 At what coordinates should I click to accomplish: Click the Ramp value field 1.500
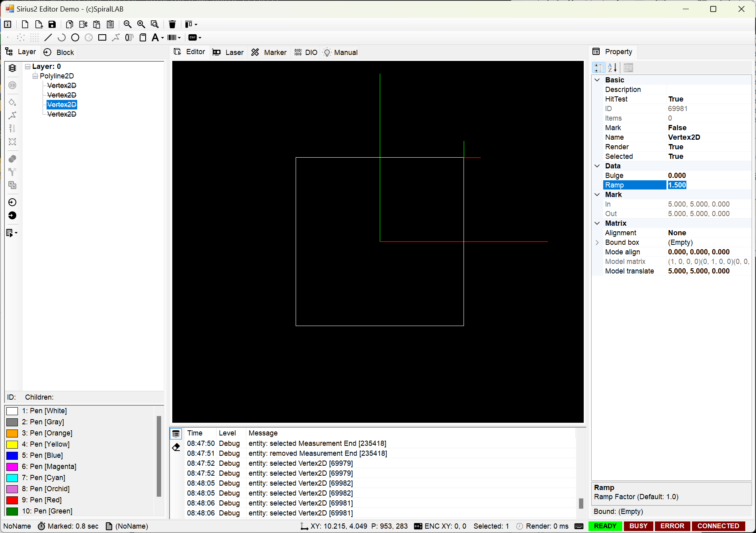(709, 185)
